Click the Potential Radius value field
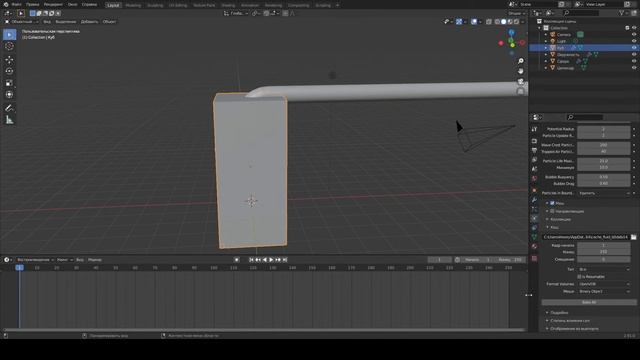This screenshot has height=360, width=640. (x=603, y=129)
